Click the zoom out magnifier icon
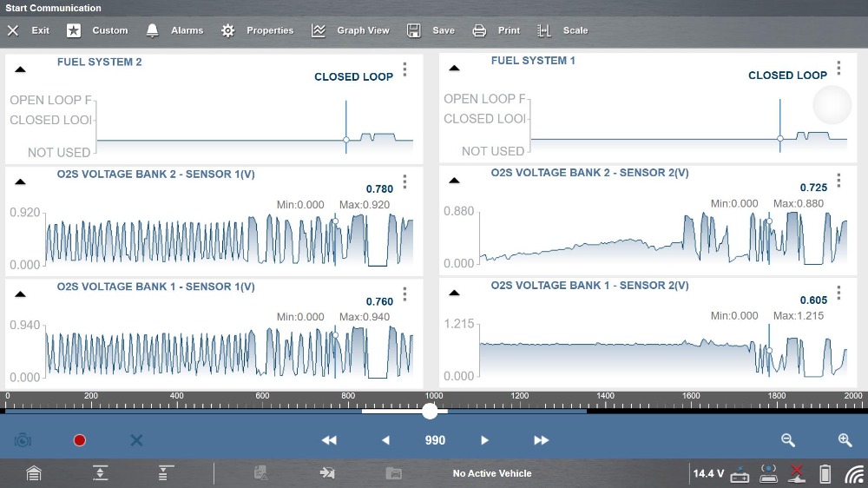Viewport: 868px width, 488px height. [x=788, y=440]
